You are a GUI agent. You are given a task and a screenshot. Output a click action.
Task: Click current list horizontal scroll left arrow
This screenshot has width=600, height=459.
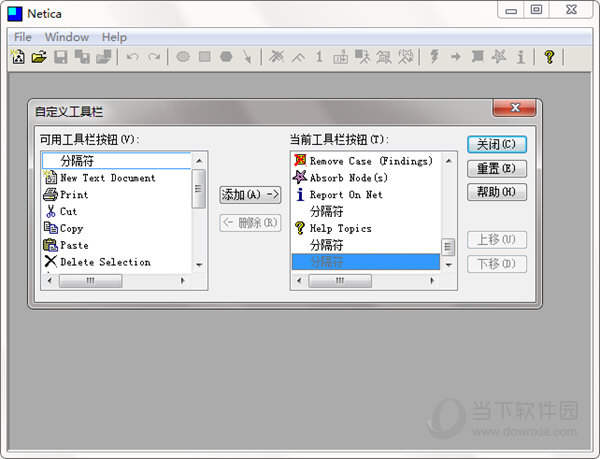pos(299,280)
